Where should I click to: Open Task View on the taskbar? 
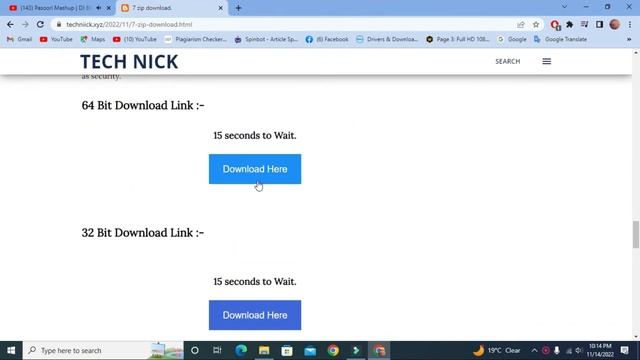217,351
